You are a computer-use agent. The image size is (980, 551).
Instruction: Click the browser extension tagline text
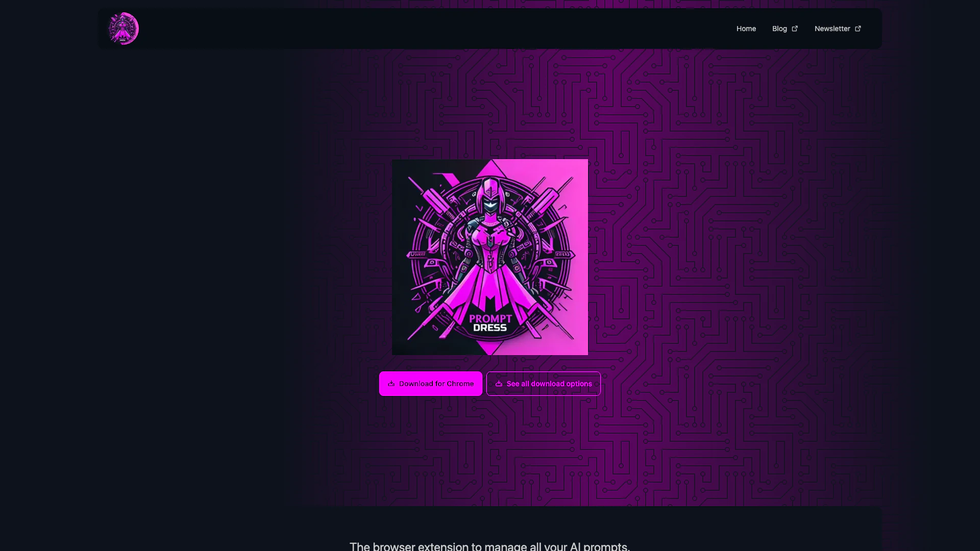(490, 546)
